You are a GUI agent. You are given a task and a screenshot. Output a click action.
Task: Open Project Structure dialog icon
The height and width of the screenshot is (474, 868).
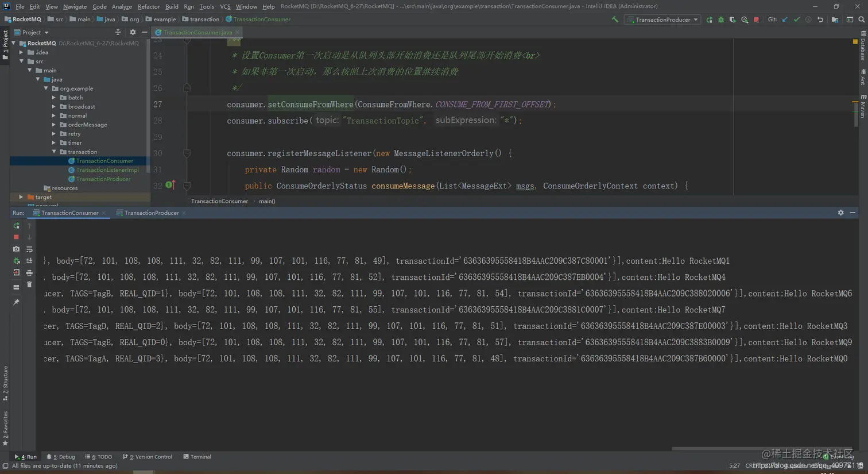click(x=835, y=20)
